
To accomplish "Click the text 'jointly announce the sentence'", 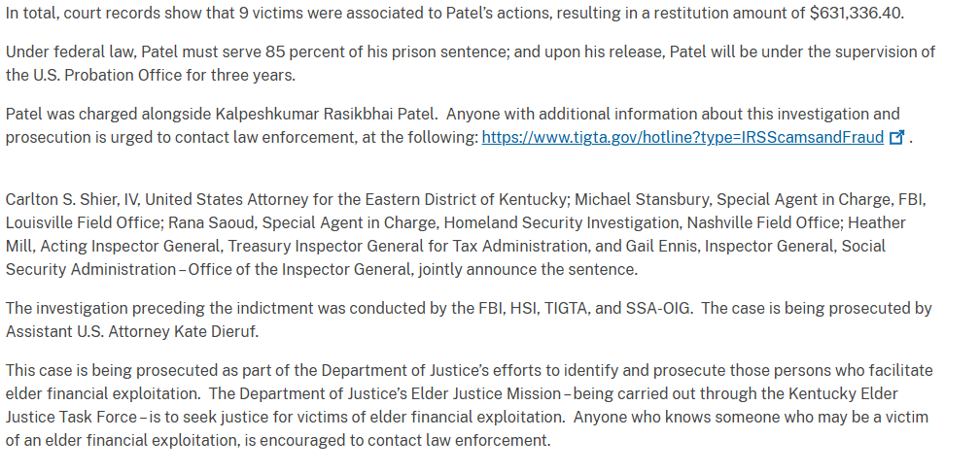I will click(527, 270).
